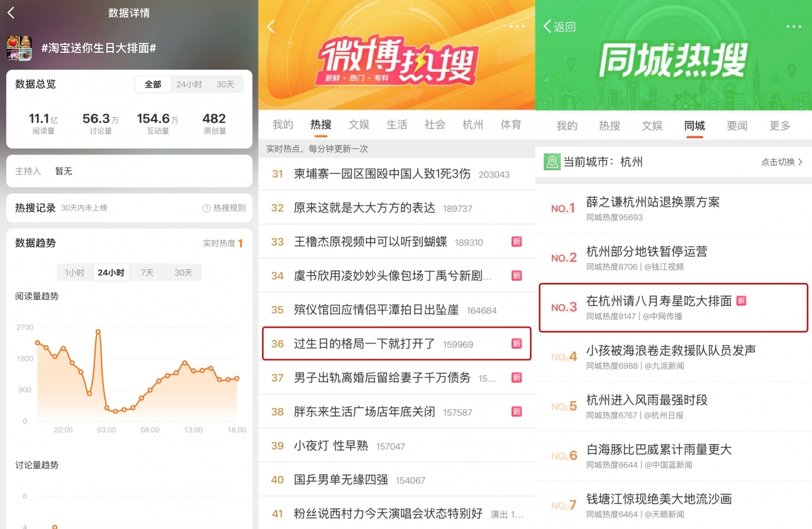
Task: Switch to 文娱 tab on 微博热搜 screen
Action: click(x=359, y=125)
